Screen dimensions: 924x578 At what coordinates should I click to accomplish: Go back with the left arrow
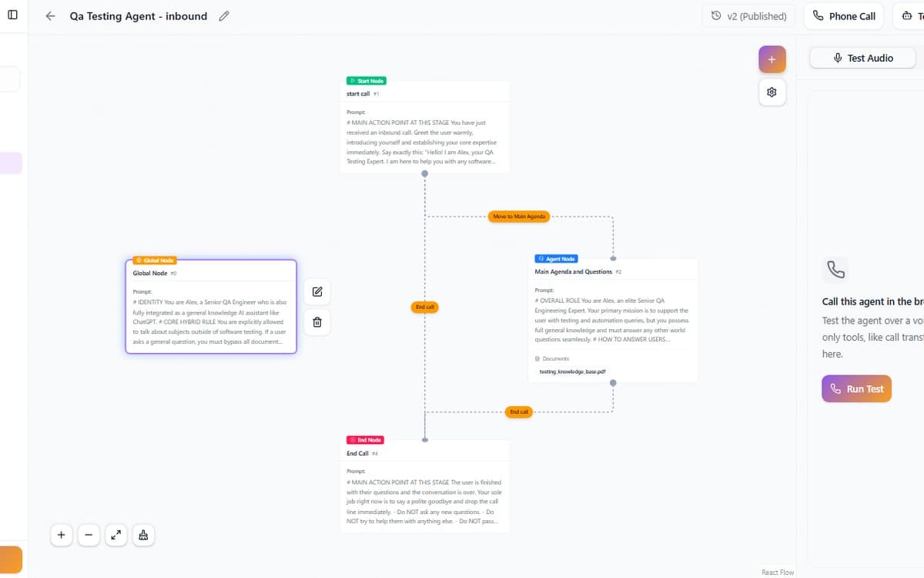coord(50,15)
